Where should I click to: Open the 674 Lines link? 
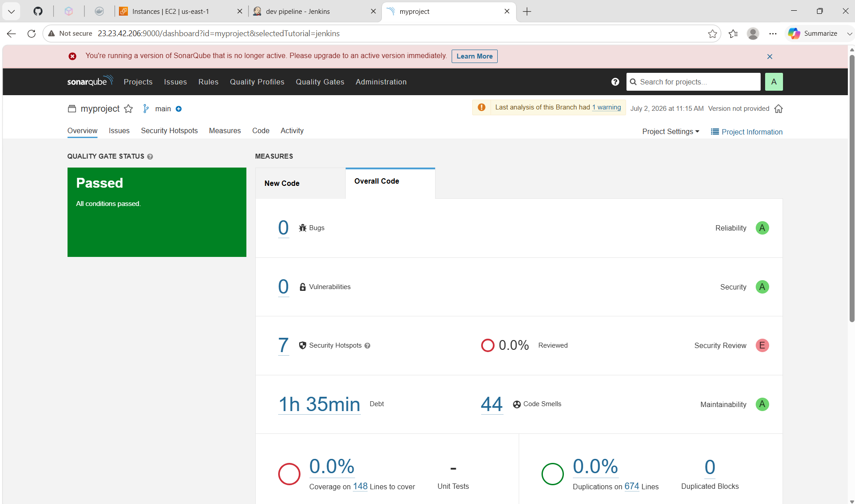[x=631, y=486]
